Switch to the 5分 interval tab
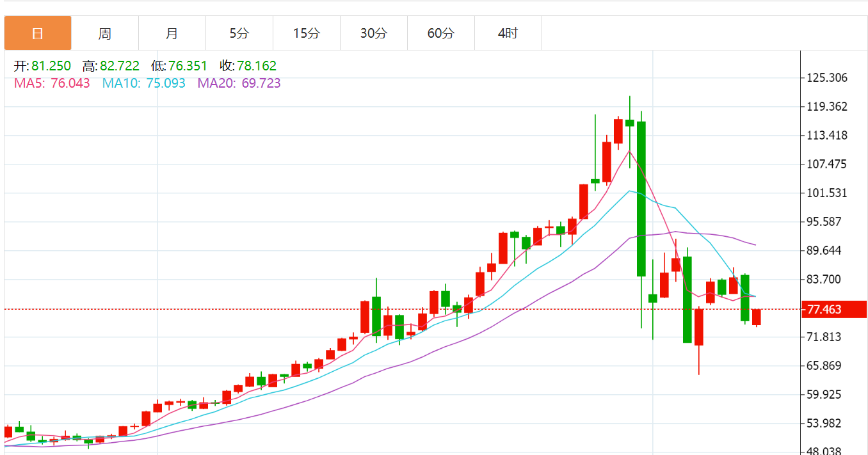The height and width of the screenshot is (455, 868). coord(239,33)
